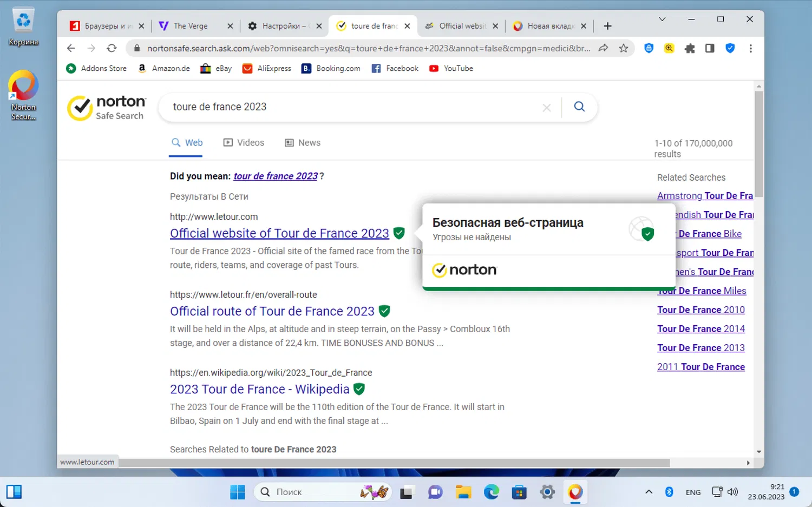Open 'Official website of Tour de France 2023' result
The height and width of the screenshot is (507, 812).
pyautogui.click(x=279, y=233)
